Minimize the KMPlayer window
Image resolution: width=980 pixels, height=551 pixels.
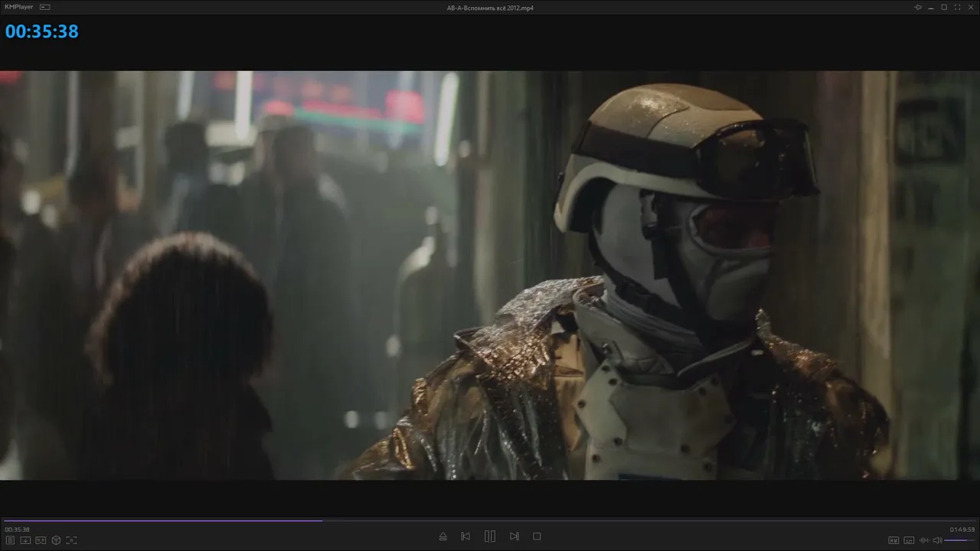(932, 7)
